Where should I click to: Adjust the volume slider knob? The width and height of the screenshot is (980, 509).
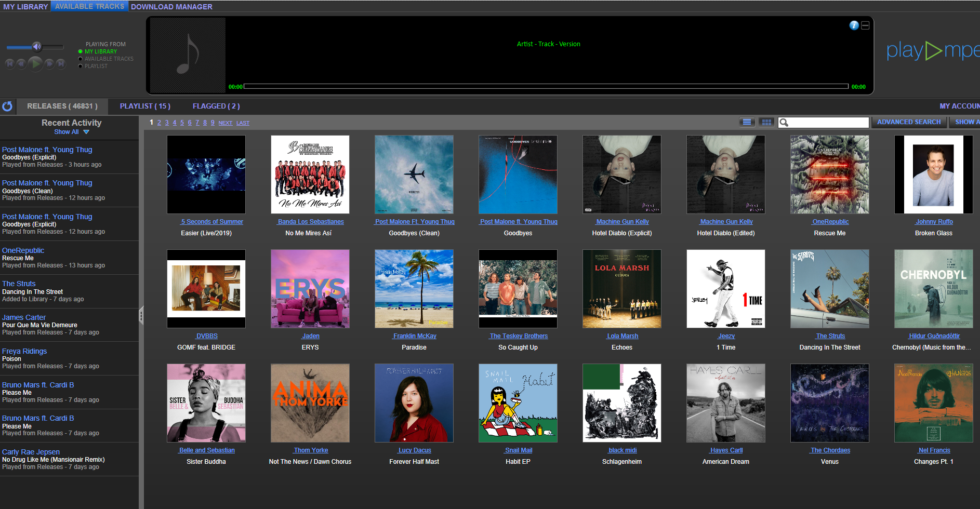(x=37, y=47)
